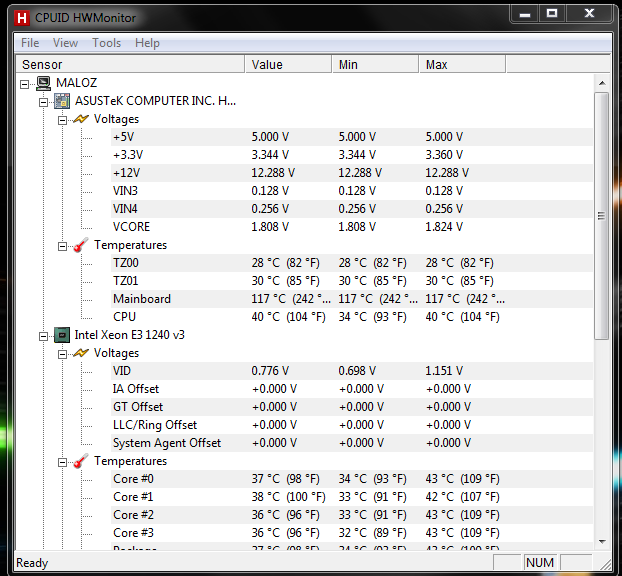Viewport: 622px width, 576px height.
Task: Click the 1.824 V max of VCORE
Action: point(444,227)
